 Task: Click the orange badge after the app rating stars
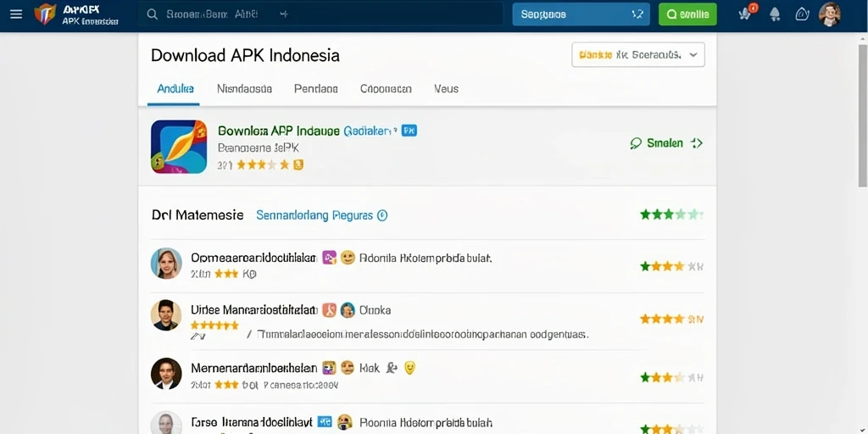pos(298,164)
